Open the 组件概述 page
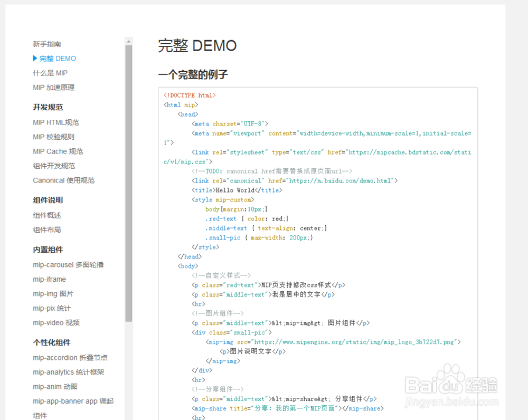Screen dimensions: 528x420 (47, 215)
